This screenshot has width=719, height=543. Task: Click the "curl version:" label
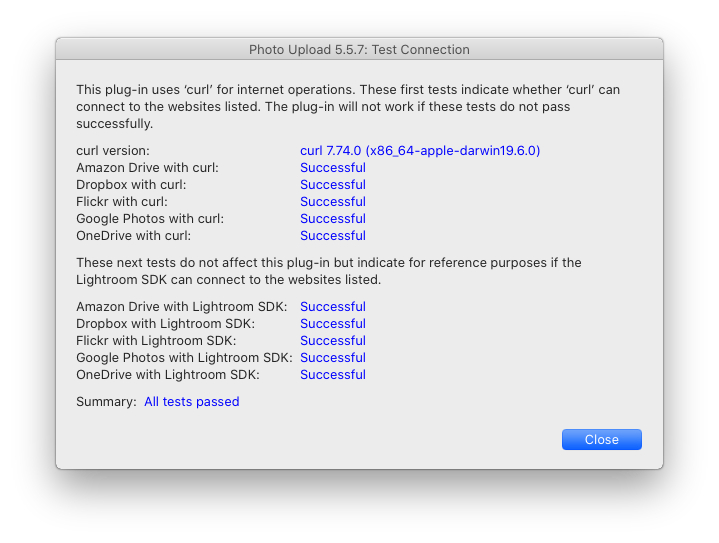(x=113, y=151)
